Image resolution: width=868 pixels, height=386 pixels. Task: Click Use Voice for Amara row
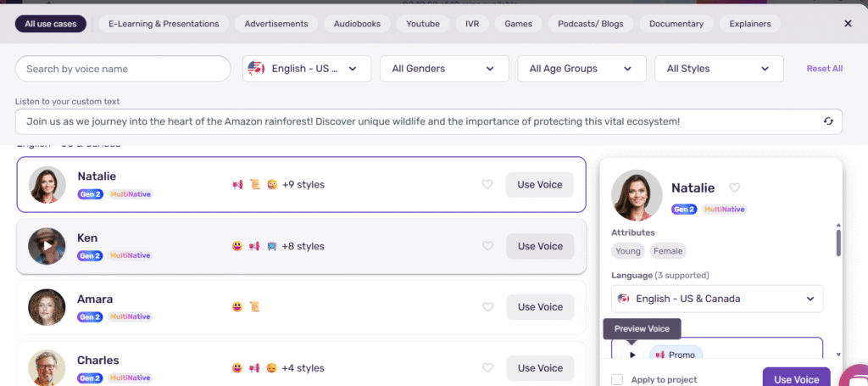coord(540,307)
